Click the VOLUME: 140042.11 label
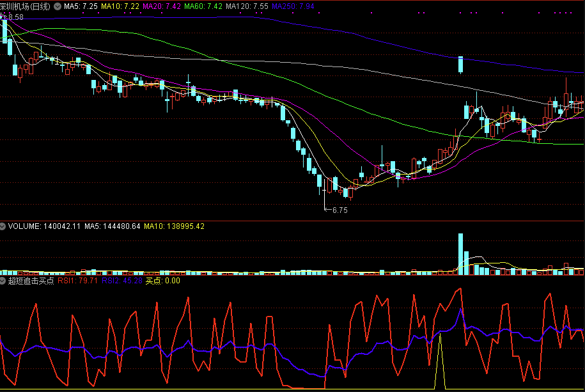Viewport: 585px width, 392px height. click(x=41, y=226)
